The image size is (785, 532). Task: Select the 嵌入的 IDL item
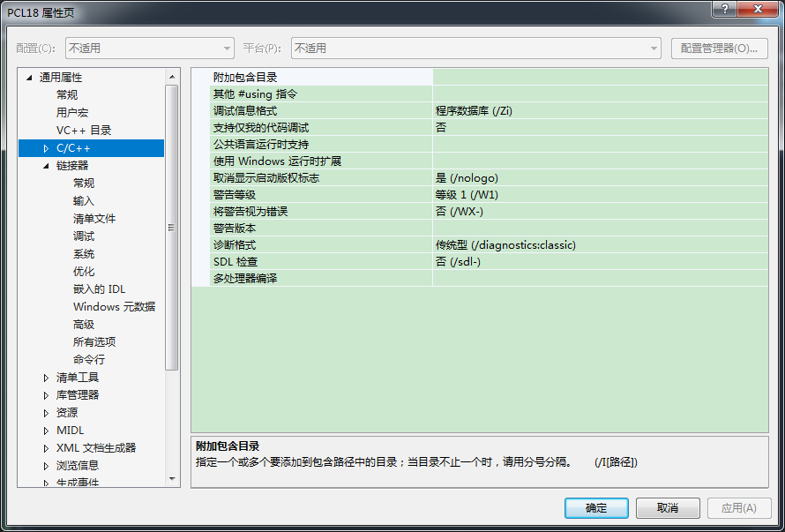point(99,289)
